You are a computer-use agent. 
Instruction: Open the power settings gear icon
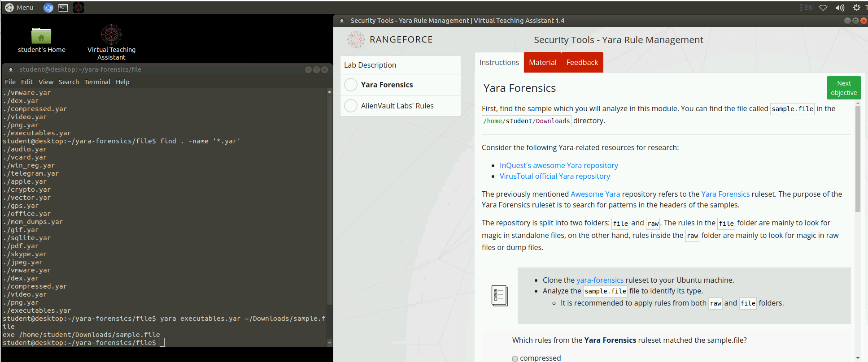(856, 8)
